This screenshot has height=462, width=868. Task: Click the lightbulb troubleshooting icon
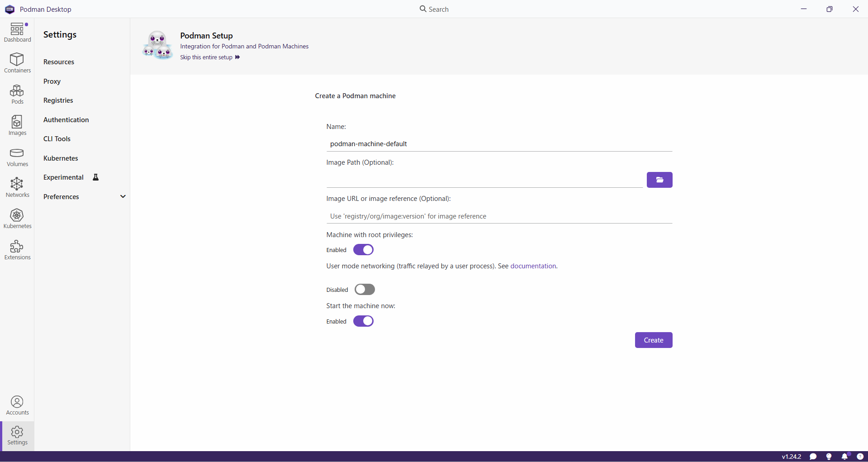click(829, 457)
